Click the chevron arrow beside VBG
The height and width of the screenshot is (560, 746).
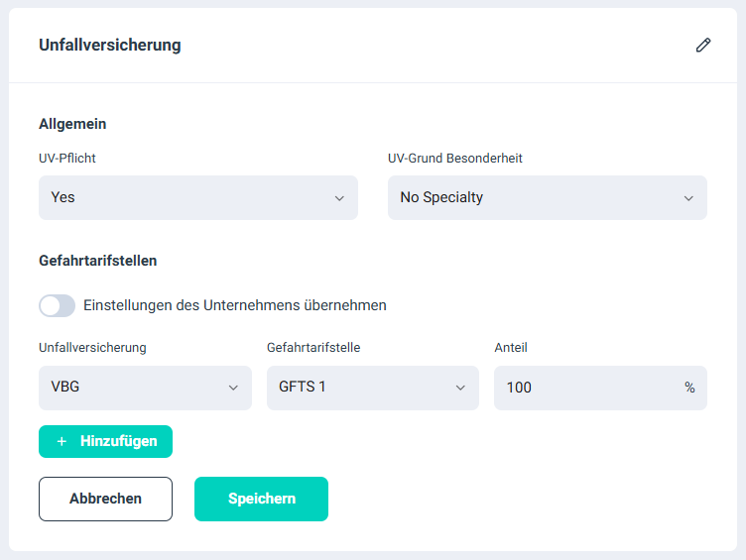[x=233, y=388]
